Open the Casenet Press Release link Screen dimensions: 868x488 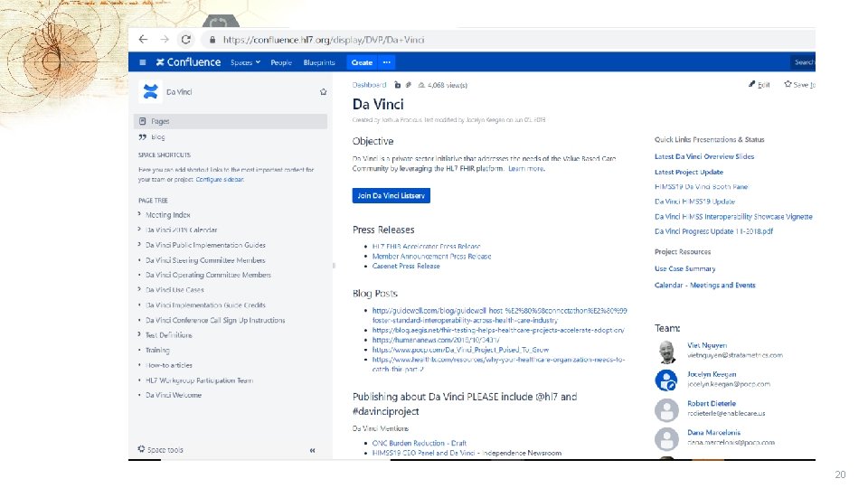406,266
